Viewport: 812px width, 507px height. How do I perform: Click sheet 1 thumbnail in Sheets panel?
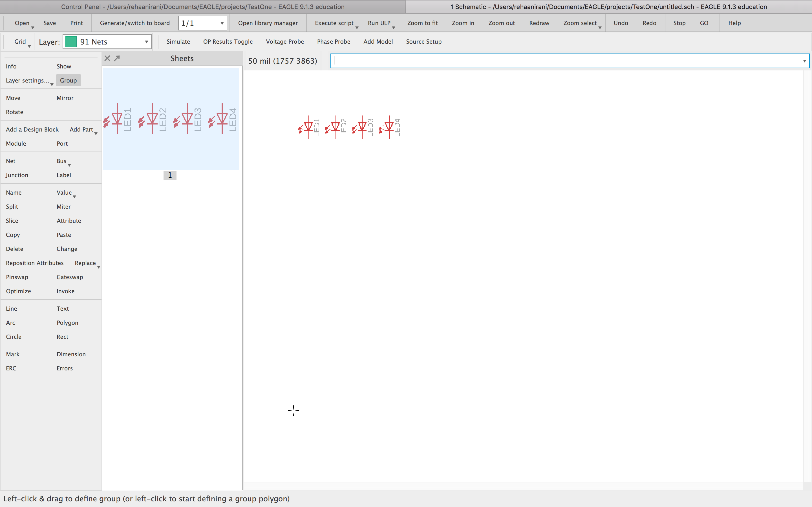[x=169, y=117]
